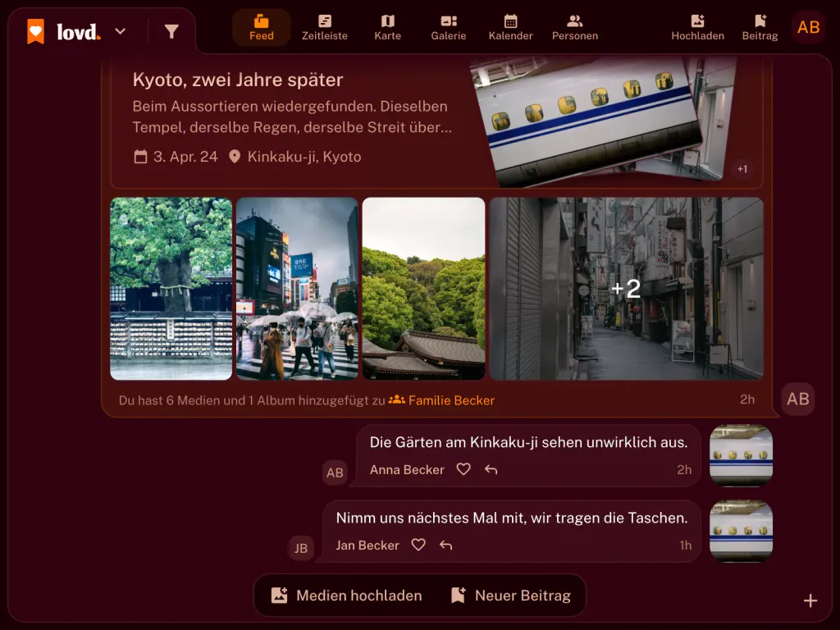Click the location pin beside Kinkaku-ji, Kyoto
Viewport: 840px width, 630px height.
pos(235,157)
